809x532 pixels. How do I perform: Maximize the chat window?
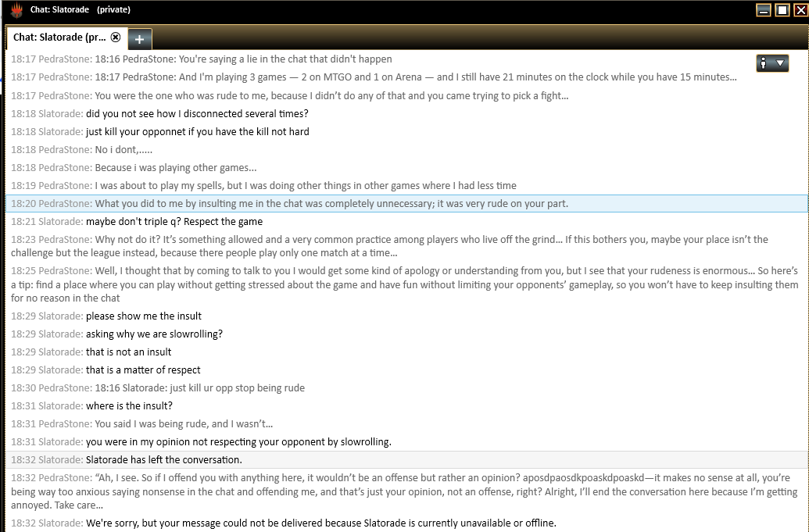[782, 10]
